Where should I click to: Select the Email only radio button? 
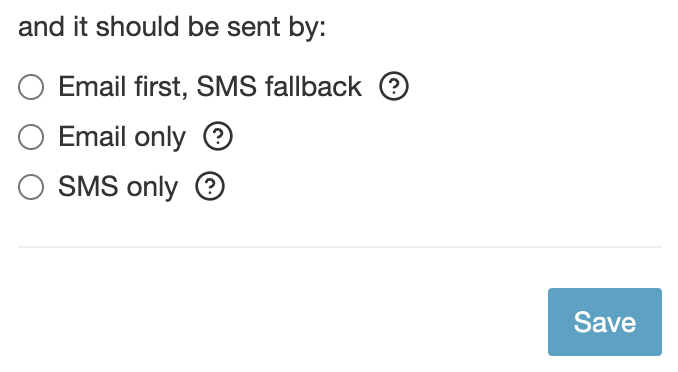tap(31, 137)
